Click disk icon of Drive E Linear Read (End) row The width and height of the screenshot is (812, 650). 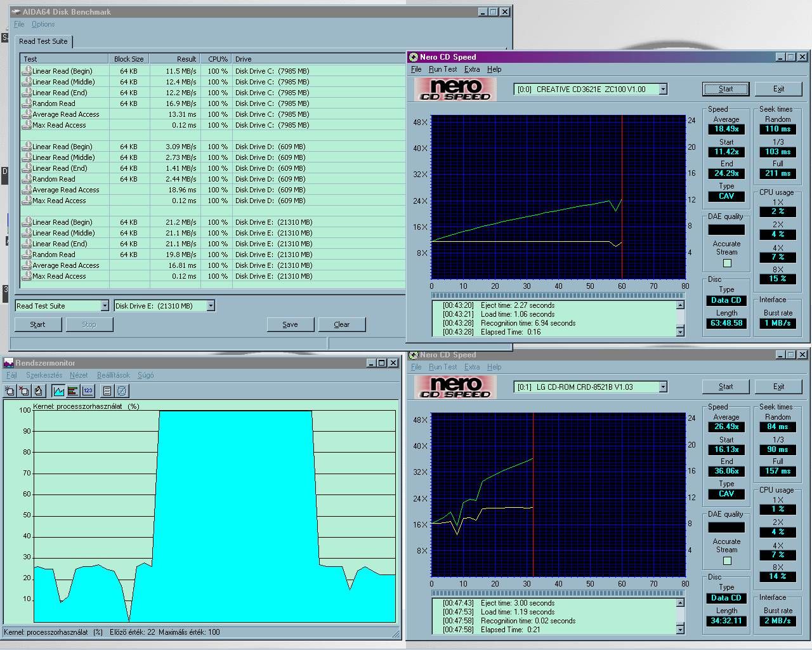[x=27, y=243]
